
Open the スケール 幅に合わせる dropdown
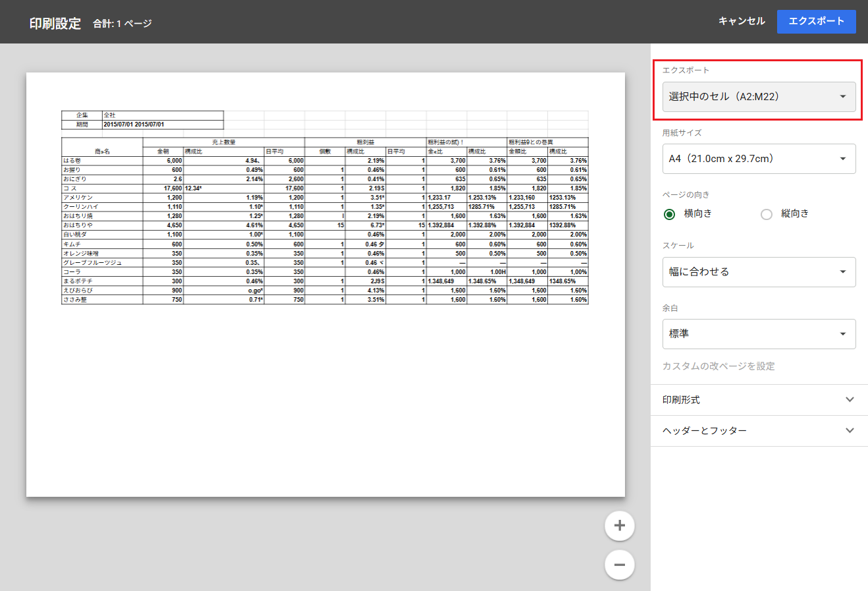pyautogui.click(x=759, y=272)
